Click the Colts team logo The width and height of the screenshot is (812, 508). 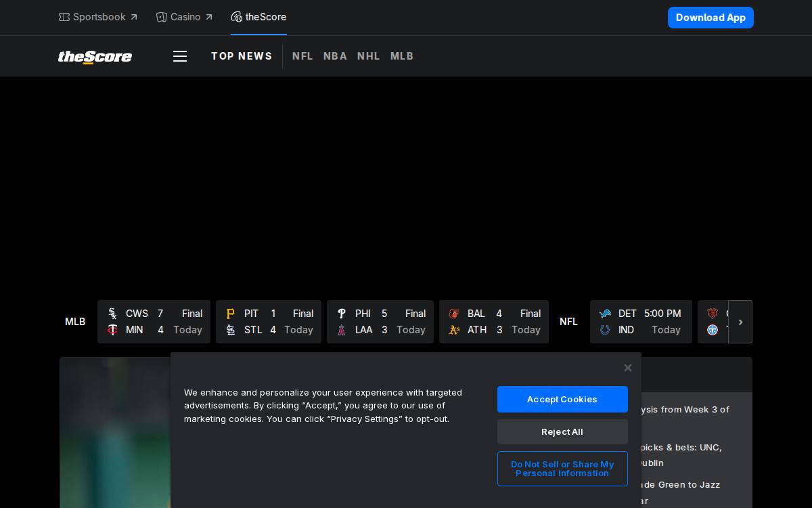605,330
